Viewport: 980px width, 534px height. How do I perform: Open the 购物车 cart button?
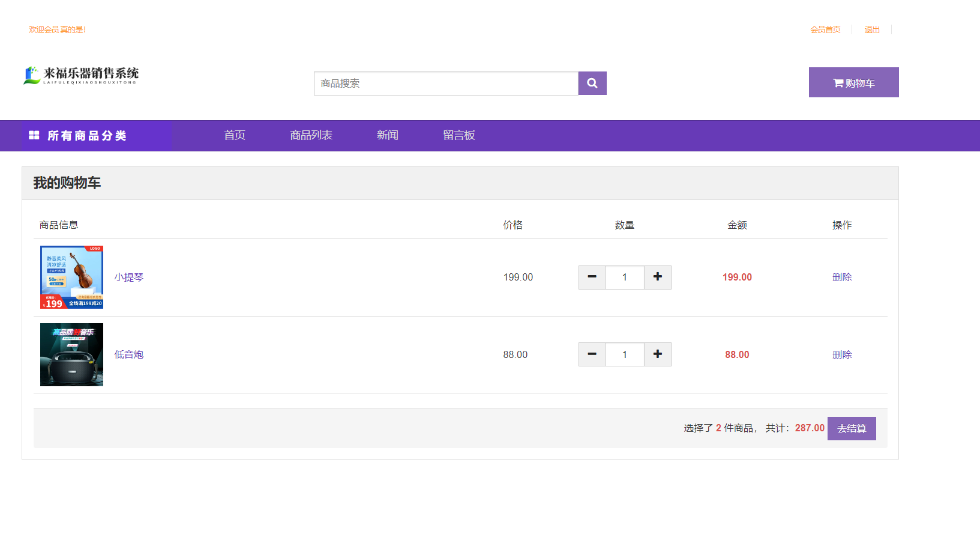coord(853,82)
